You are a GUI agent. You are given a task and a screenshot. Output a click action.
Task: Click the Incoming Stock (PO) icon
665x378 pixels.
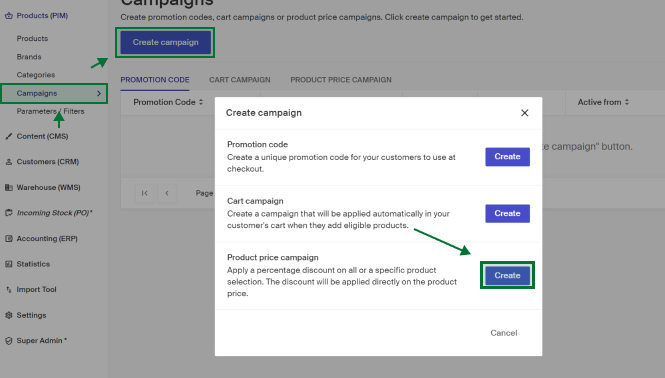(8, 213)
